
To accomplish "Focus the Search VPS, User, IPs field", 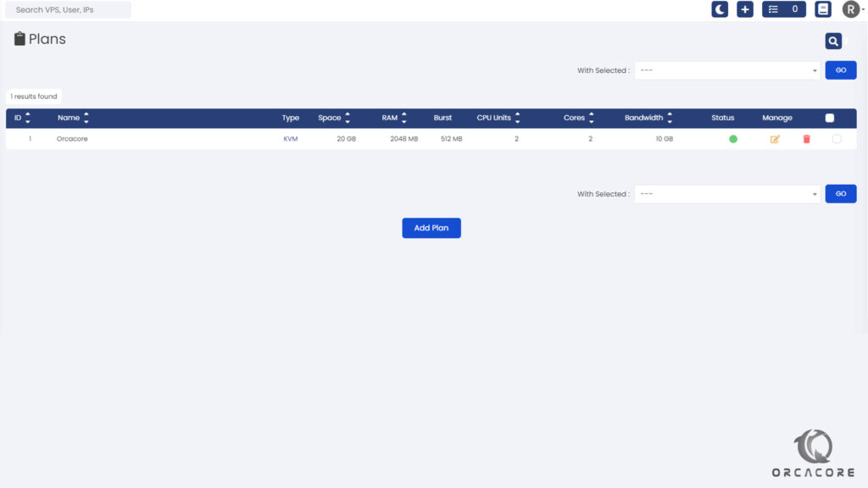I will click(68, 10).
